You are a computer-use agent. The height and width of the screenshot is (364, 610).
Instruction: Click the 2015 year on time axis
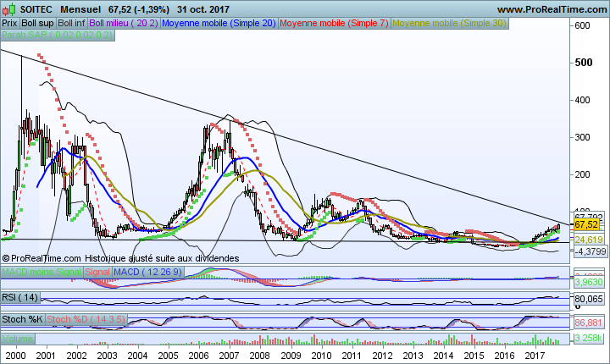point(474,356)
